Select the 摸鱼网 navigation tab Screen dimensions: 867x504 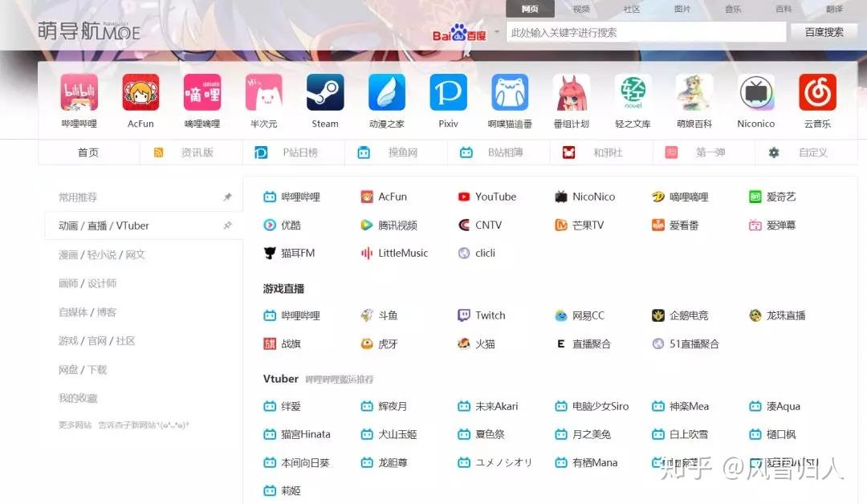397,152
